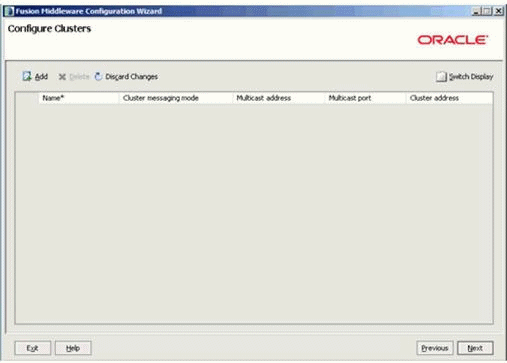
Task: Close the Configuration Wizard window
Action: pos(498,11)
